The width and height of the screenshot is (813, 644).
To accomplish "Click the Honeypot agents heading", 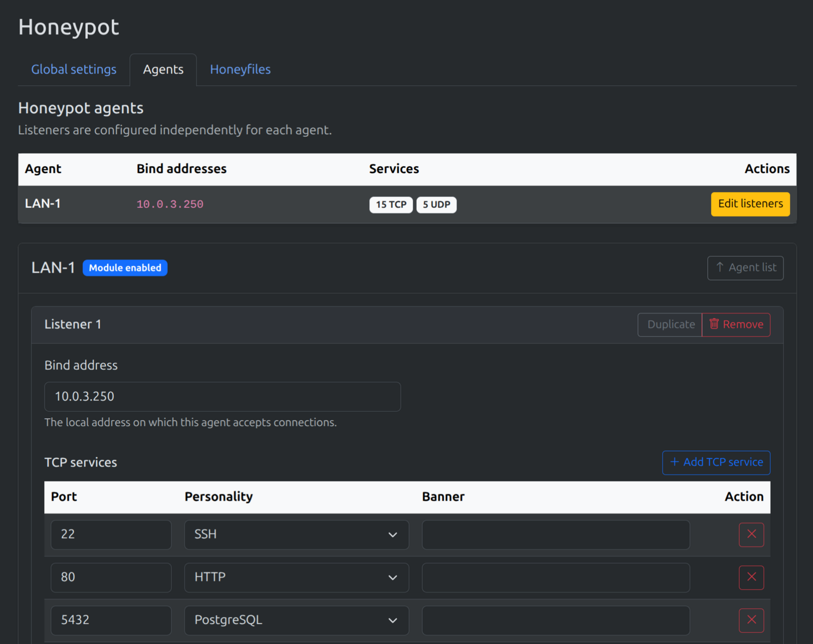I will click(81, 108).
